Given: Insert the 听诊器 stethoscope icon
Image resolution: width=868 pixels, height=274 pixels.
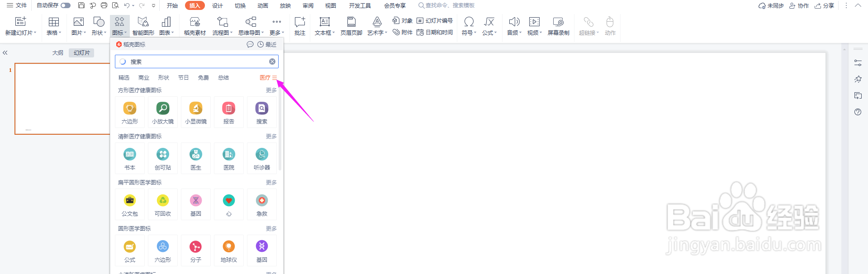Looking at the screenshot, I should coord(262,158).
